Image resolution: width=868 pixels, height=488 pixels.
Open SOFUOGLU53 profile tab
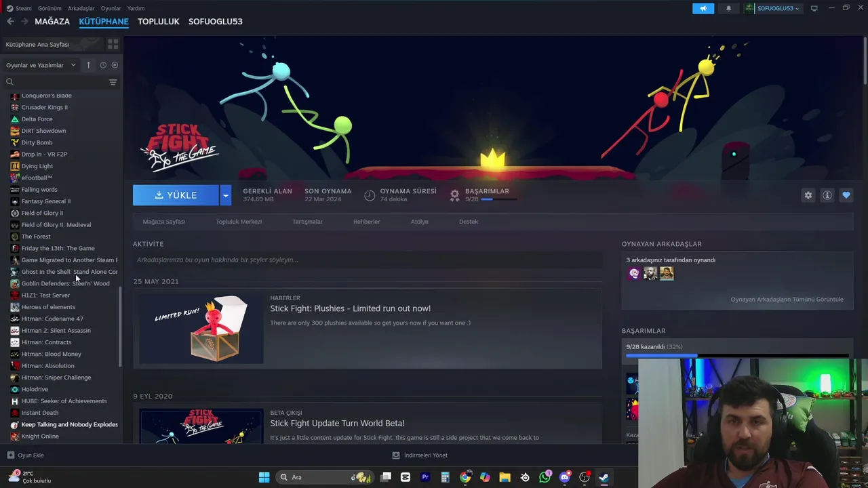point(215,22)
